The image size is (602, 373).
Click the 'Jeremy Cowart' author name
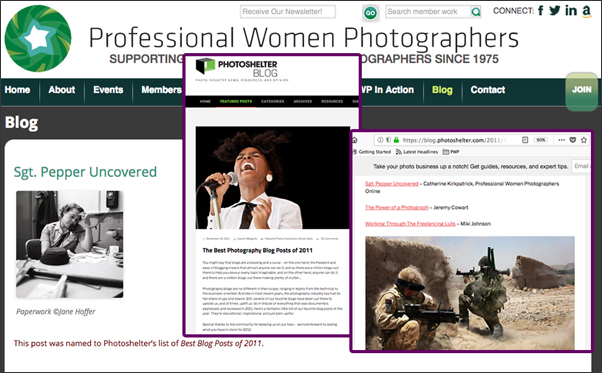click(451, 208)
